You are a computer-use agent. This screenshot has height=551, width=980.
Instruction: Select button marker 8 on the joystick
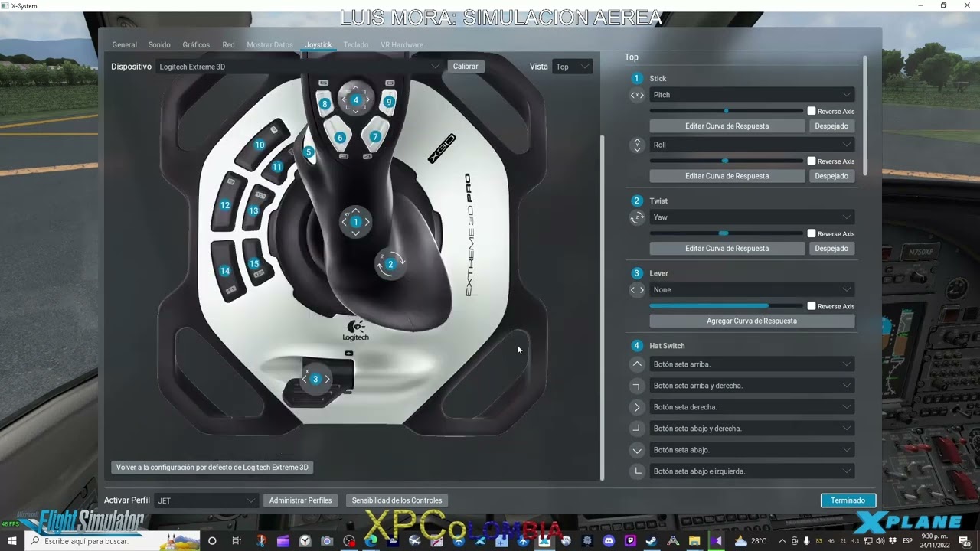coord(325,103)
